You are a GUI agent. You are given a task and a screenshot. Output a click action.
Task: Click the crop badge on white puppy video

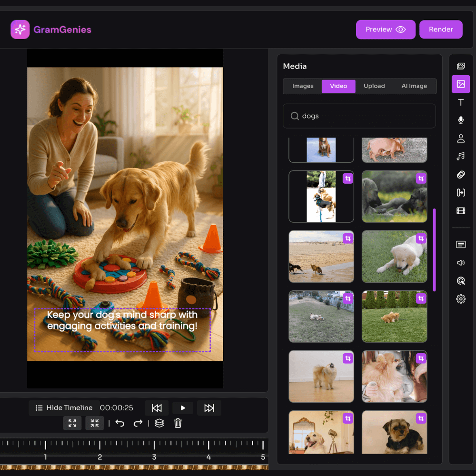[421, 238]
